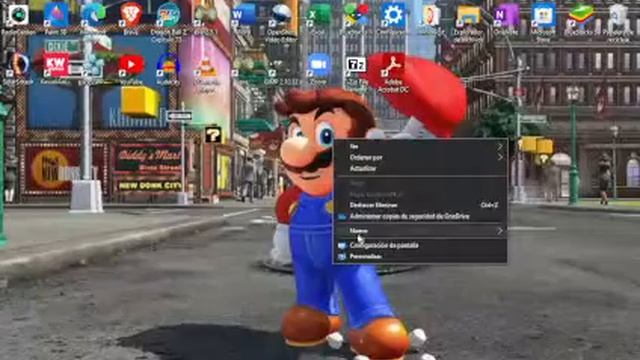Open the Audacity shortcut
Screen dimensions: 640x360
168,68
